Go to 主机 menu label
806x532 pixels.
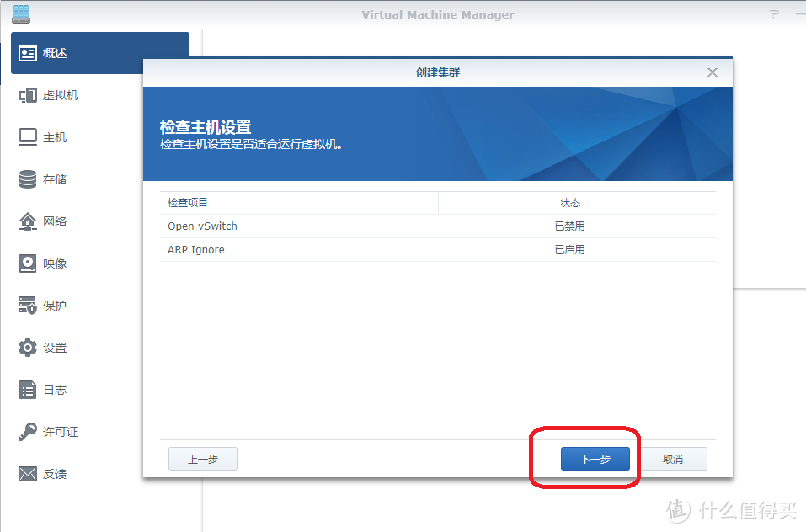pyautogui.click(x=55, y=137)
